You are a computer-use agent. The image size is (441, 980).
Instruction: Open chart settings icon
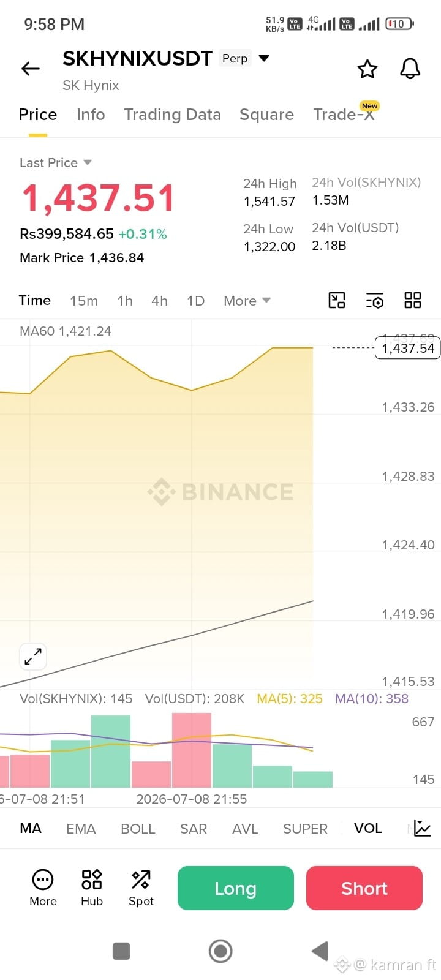click(x=375, y=300)
